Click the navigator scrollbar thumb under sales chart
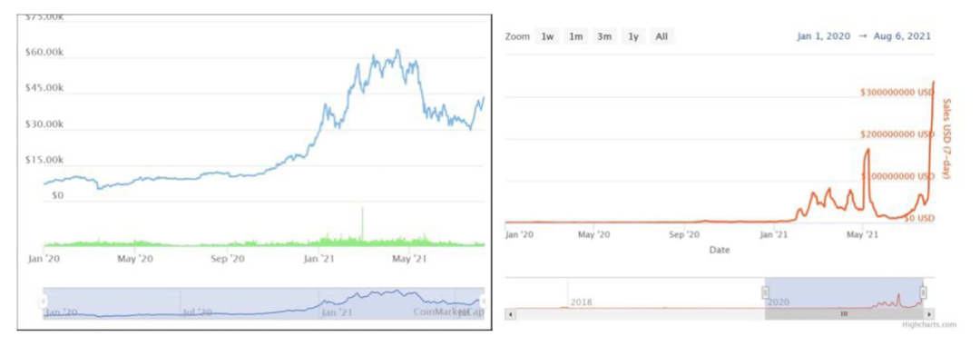The width and height of the screenshot is (980, 346). (844, 313)
